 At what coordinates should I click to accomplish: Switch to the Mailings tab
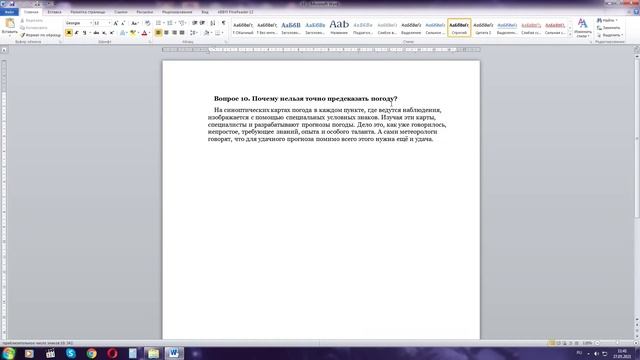(144, 12)
